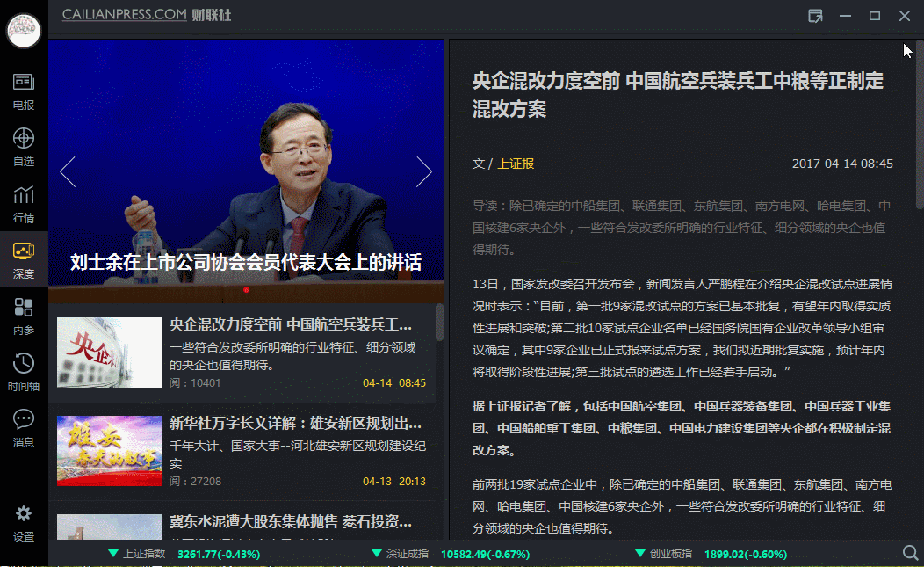Click the 导读 summary paragraph

[682, 228]
